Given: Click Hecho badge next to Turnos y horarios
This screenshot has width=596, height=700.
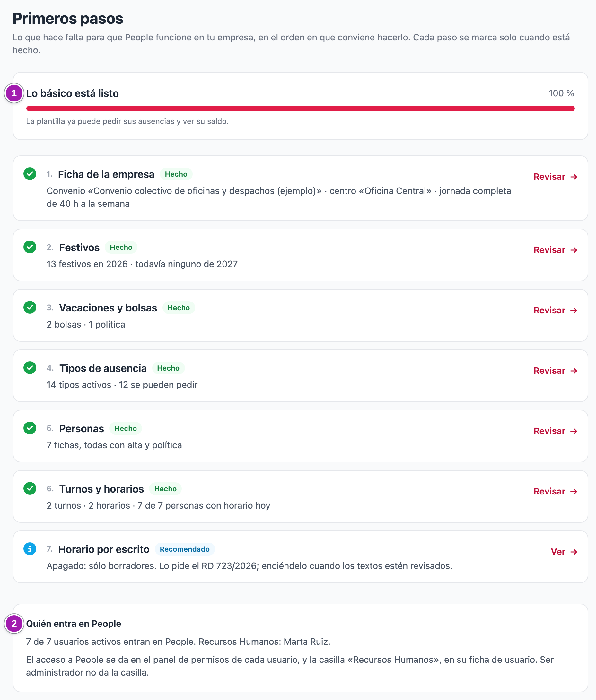Looking at the screenshot, I should [165, 489].
